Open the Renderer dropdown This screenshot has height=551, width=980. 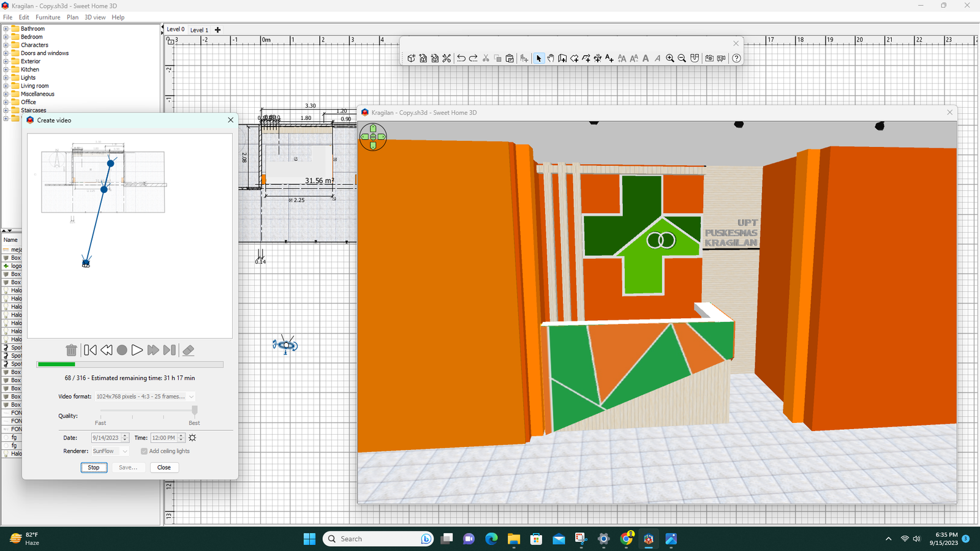110,451
